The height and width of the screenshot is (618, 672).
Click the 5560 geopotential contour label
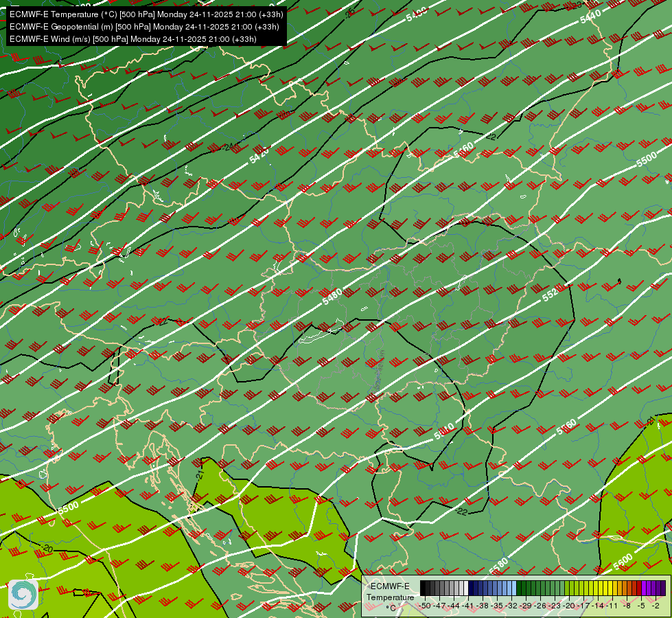point(566,426)
